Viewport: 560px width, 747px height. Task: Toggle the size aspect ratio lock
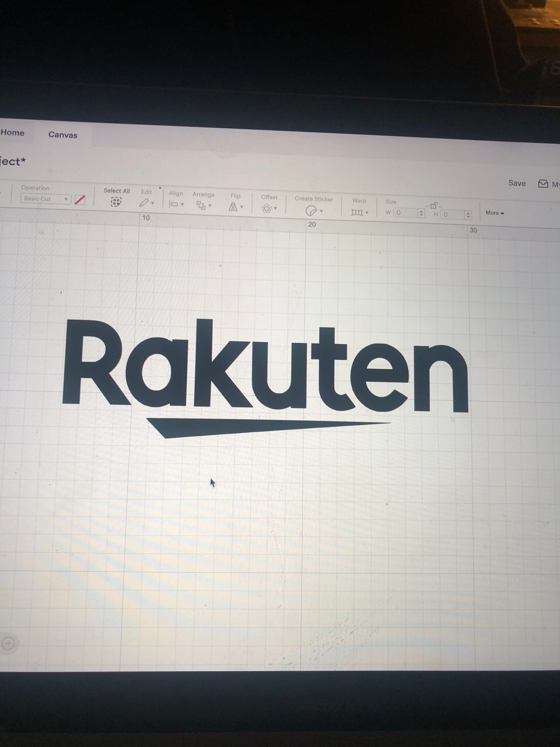pos(434,206)
